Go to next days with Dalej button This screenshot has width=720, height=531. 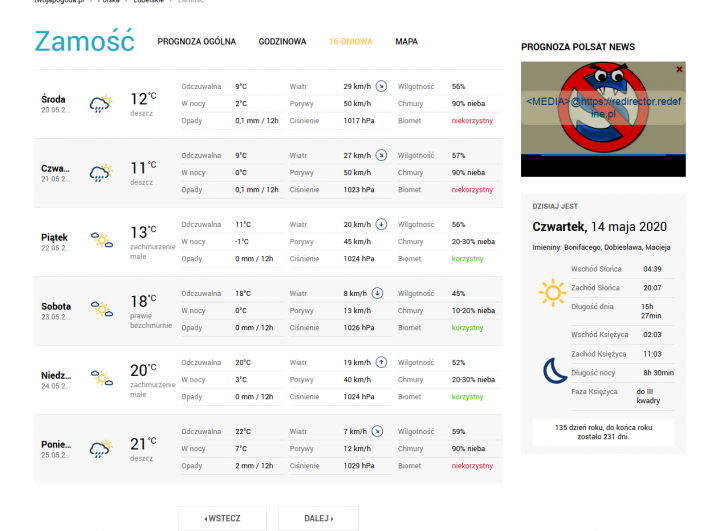click(x=319, y=518)
